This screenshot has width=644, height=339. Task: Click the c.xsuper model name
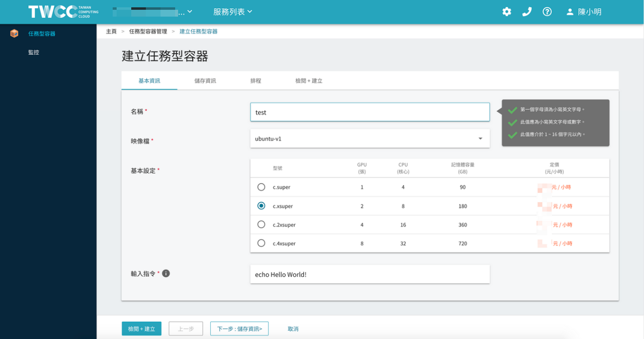tap(283, 206)
